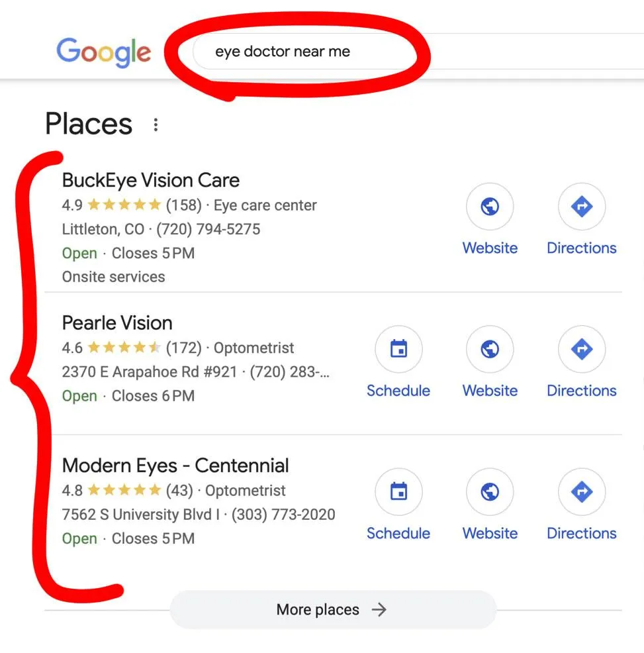Click the More places button

coord(333,610)
